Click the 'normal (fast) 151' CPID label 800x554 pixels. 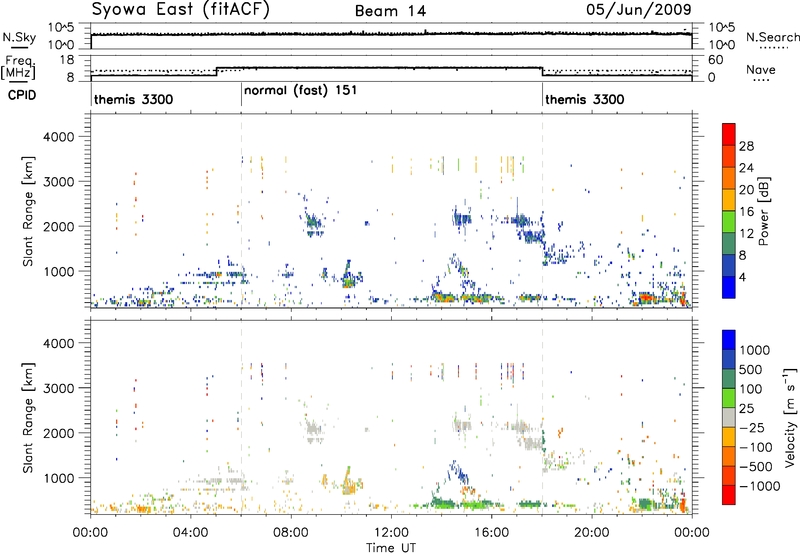[x=301, y=91]
